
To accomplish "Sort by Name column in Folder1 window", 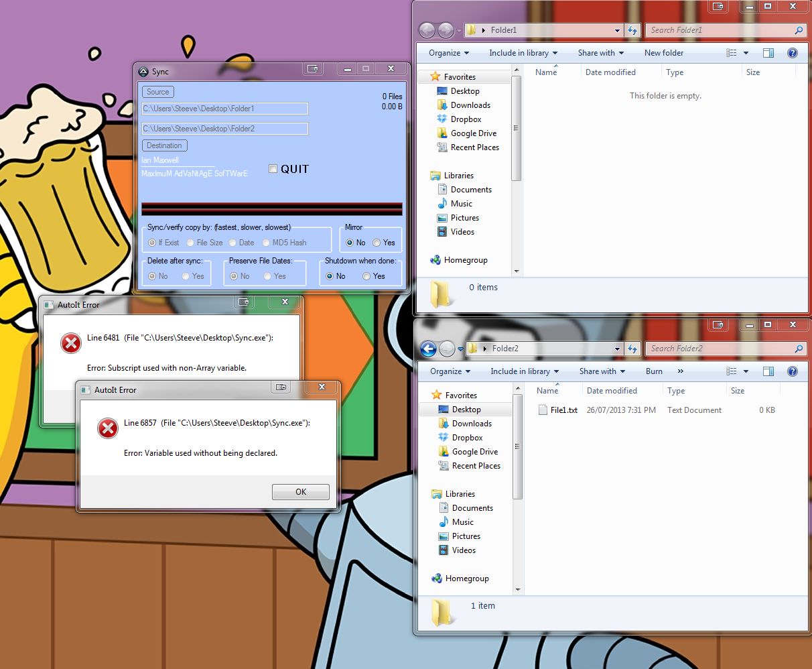I will pyautogui.click(x=547, y=72).
